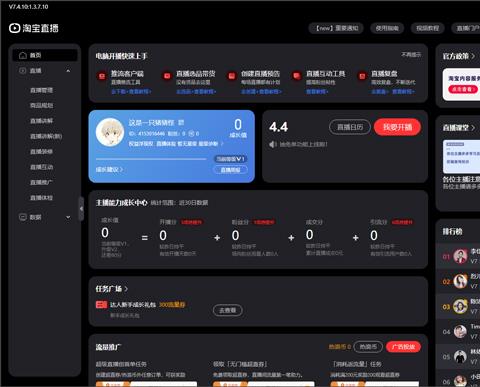Click the red 我要开播 button
This screenshot has height=387, width=480.
point(397,127)
